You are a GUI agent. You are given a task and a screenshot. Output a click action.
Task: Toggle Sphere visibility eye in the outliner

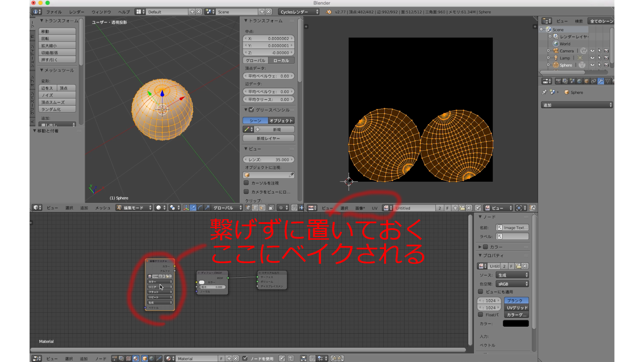(x=592, y=65)
